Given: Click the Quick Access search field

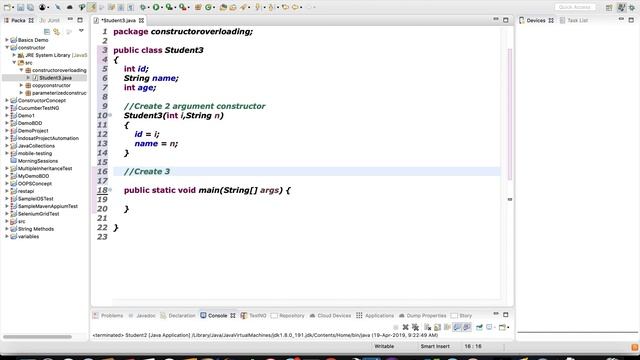Looking at the screenshot, I should [575, 7].
